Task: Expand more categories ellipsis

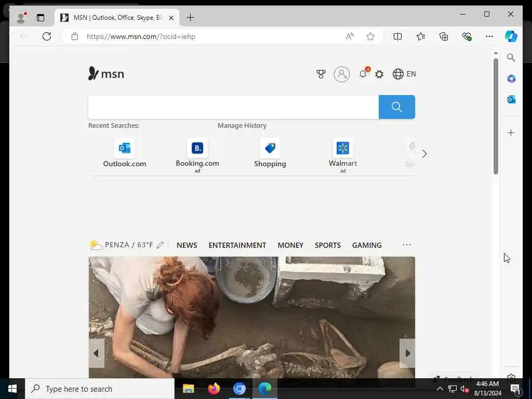Action: [406, 245]
